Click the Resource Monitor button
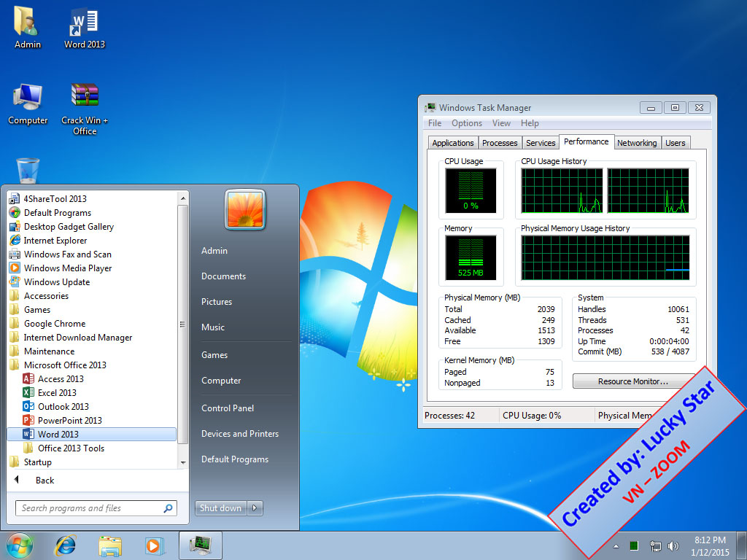This screenshot has height=560, width=747. pyautogui.click(x=633, y=381)
